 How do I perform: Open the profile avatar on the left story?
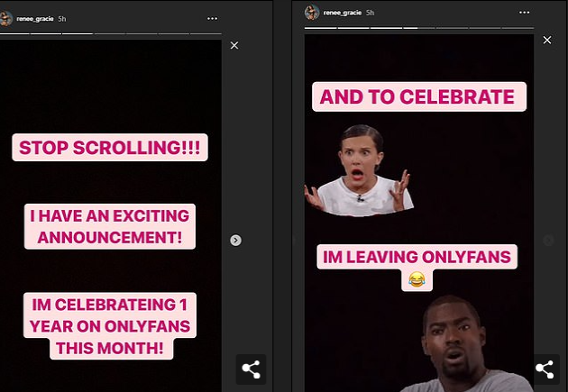(x=7, y=17)
